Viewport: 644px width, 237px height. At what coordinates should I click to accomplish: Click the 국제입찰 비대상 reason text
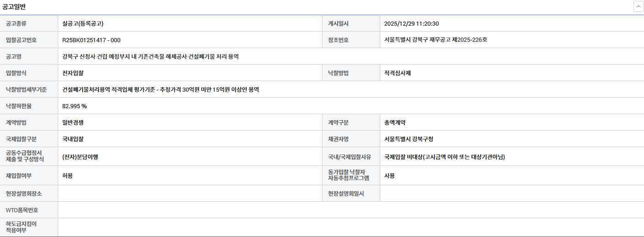click(444, 157)
